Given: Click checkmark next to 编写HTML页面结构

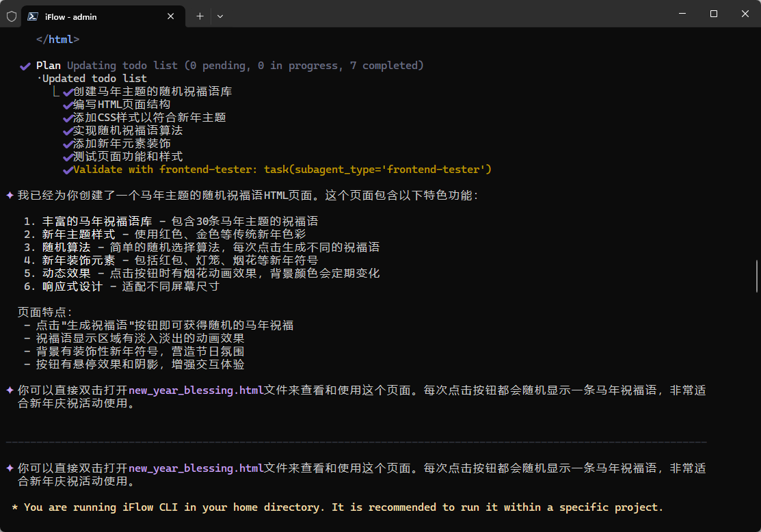Looking at the screenshot, I should (68, 105).
